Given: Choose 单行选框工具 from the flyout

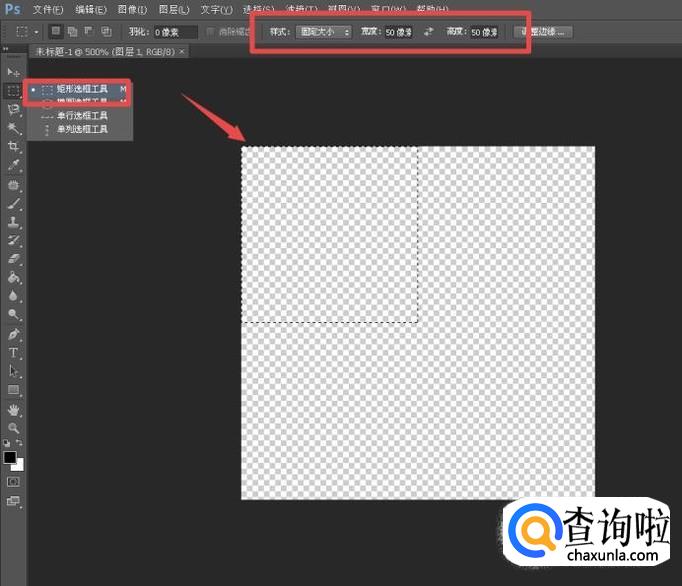Looking at the screenshot, I should [80, 116].
